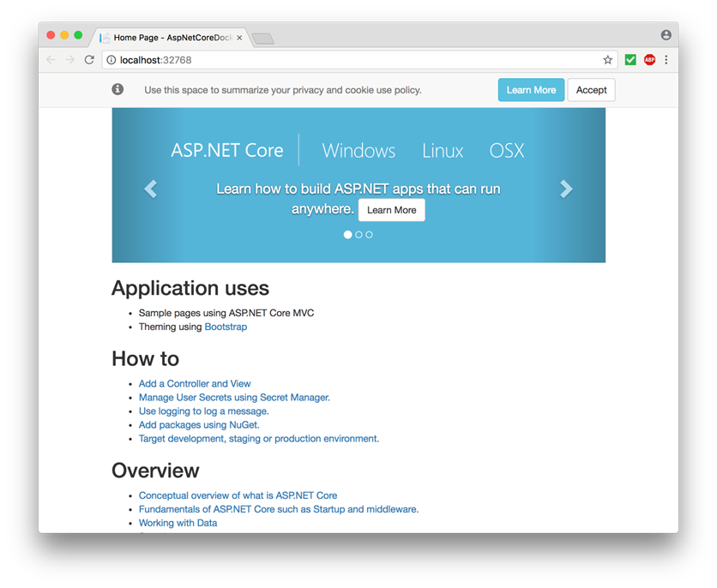Screen dimensions: 717x588
Task: Reload the page with refresh icon
Action: click(89, 60)
